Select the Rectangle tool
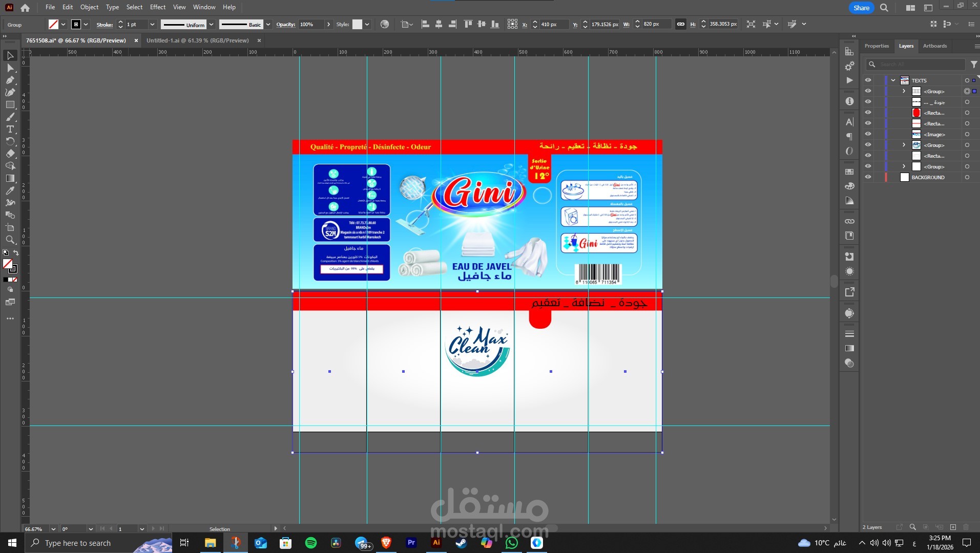This screenshot has width=980, height=553. coord(10,104)
